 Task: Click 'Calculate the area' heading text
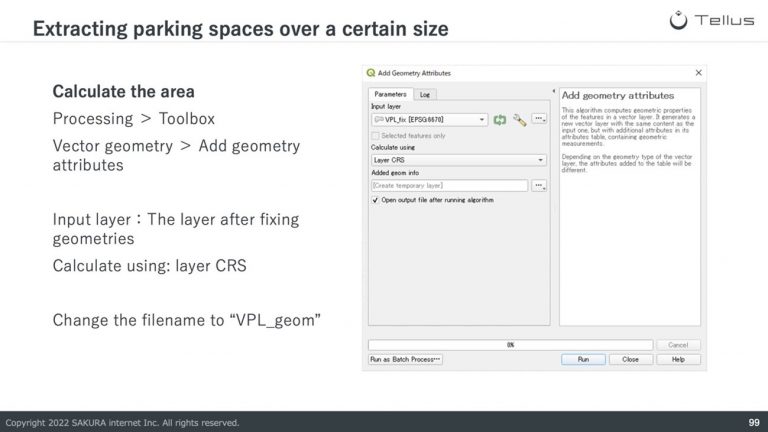[x=123, y=92]
